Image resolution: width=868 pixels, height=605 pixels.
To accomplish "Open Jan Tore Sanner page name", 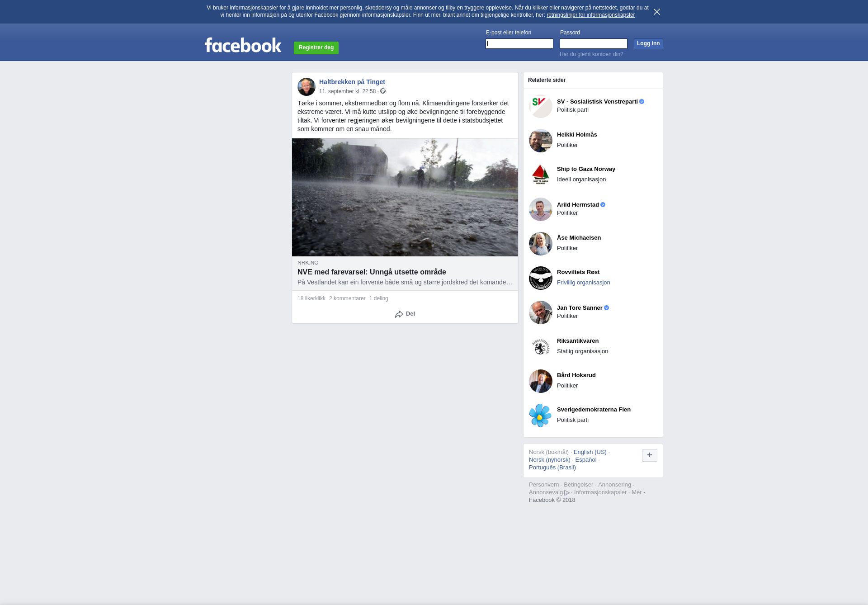I will [x=580, y=308].
